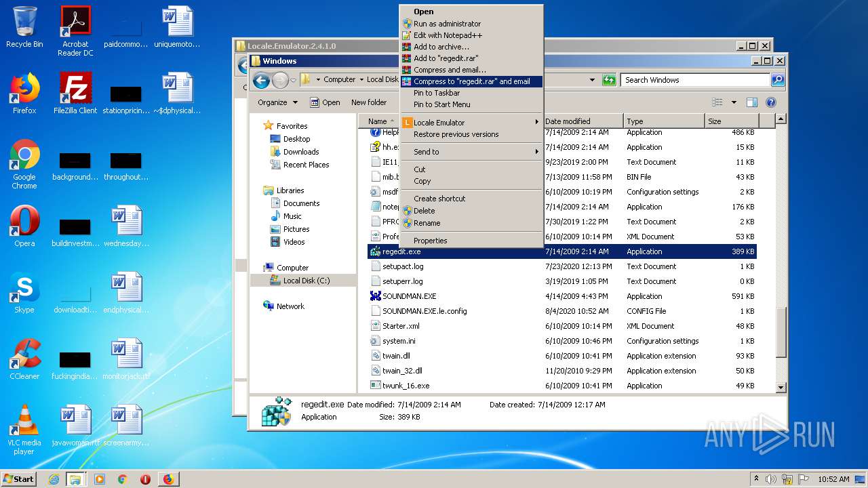Open Windows Media Player taskbar icon
868x488 pixels.
pyautogui.click(x=100, y=479)
